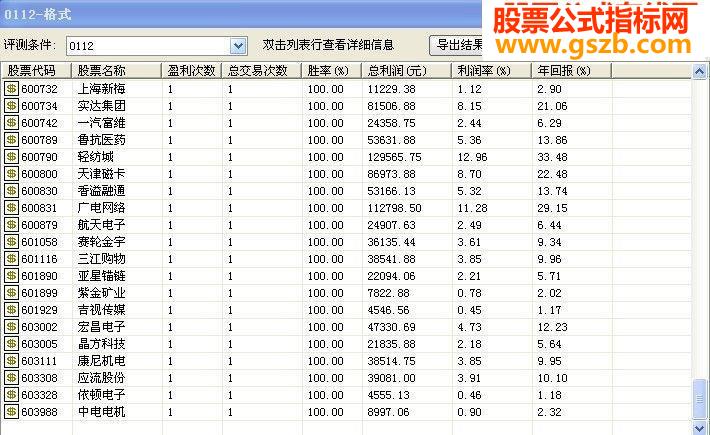Select stock name 一汽富维
This screenshot has width=710, height=435.
pyautogui.click(x=101, y=123)
